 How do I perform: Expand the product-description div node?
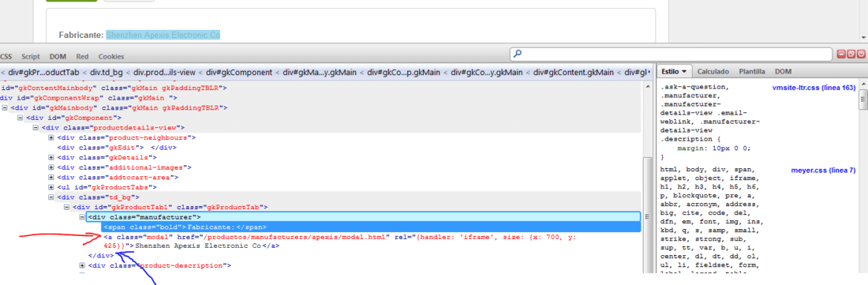pyautogui.click(x=82, y=266)
